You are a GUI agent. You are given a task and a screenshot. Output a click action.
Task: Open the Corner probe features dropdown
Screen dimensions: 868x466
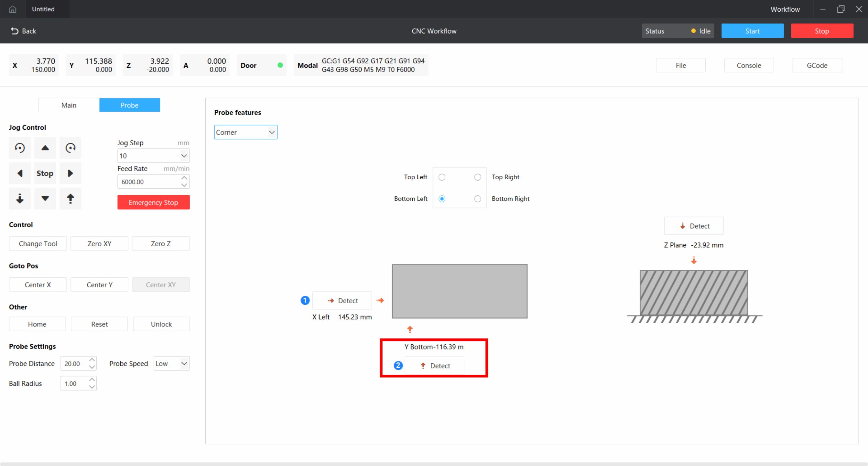pos(246,132)
